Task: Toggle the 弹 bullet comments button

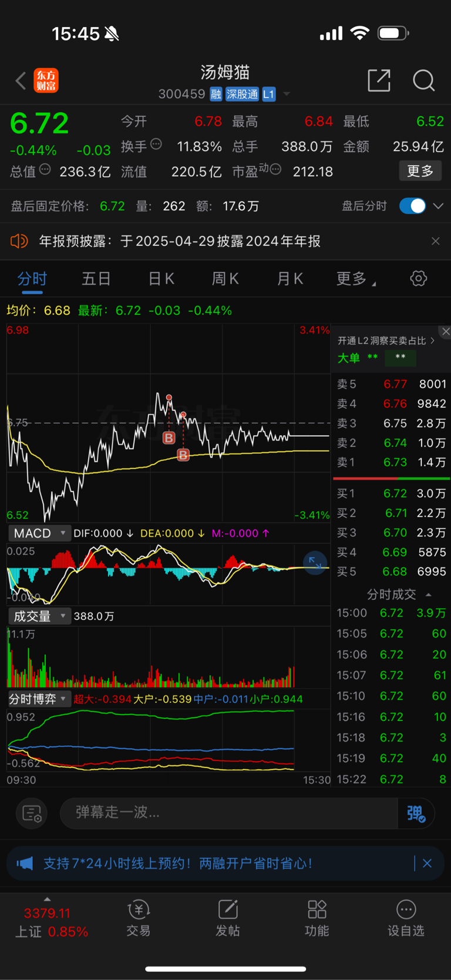Action: [x=416, y=813]
